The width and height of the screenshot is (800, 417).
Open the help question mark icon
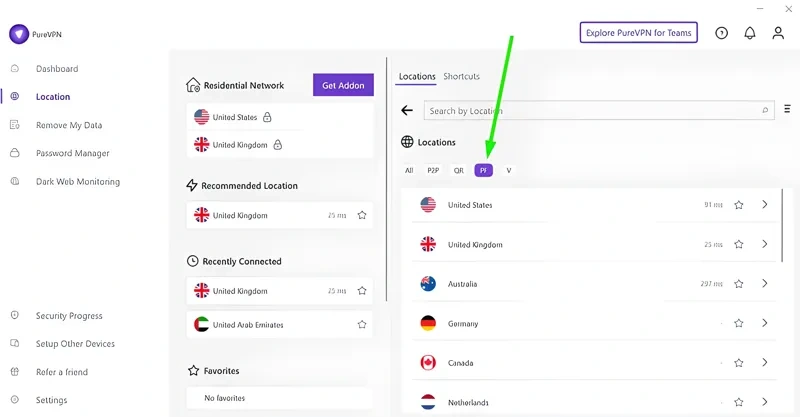pos(721,33)
